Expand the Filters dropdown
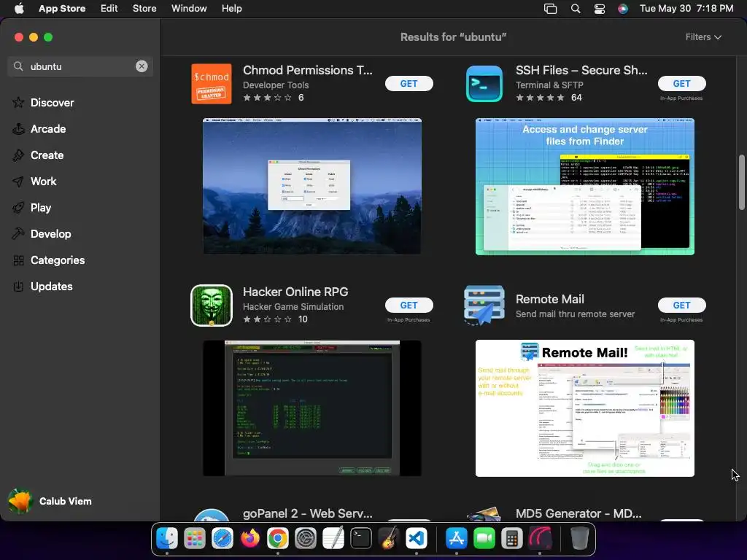Viewport: 747px width, 560px height. click(x=703, y=37)
